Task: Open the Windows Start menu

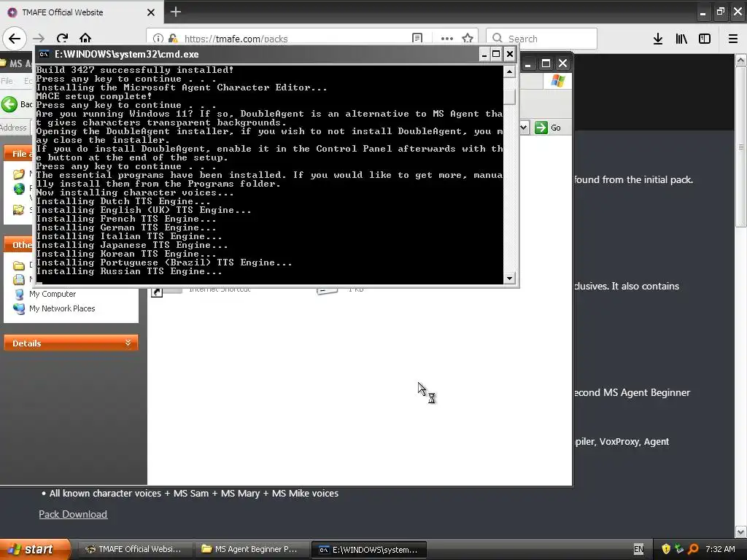Action: [x=34, y=550]
